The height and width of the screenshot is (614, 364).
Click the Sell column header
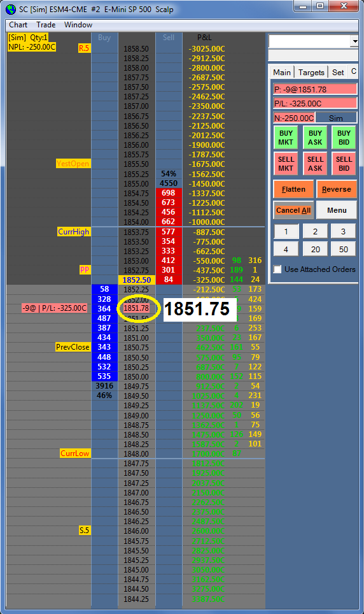click(169, 38)
